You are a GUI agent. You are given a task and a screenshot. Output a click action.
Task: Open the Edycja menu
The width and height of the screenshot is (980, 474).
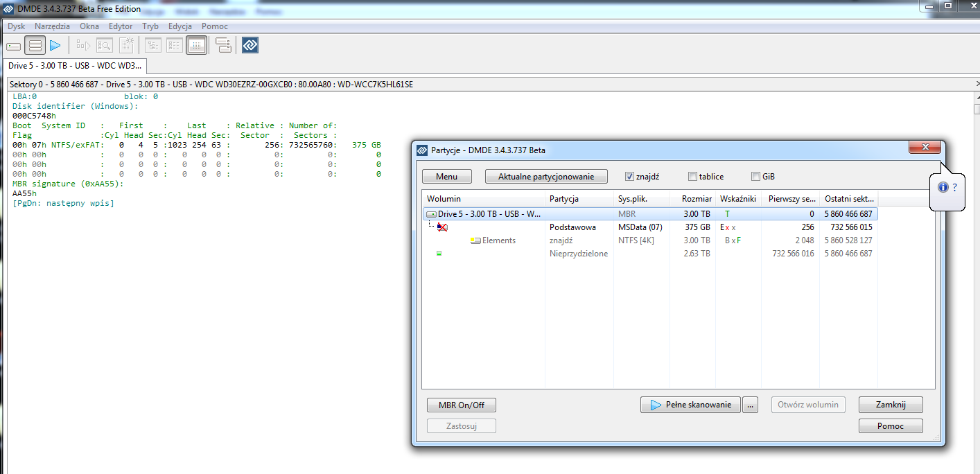coord(180,26)
